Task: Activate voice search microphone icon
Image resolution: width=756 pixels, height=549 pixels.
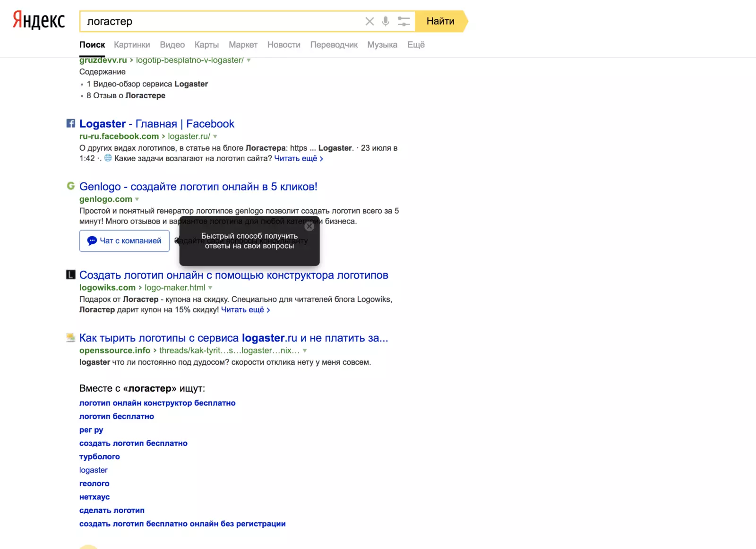Action: 386,21
